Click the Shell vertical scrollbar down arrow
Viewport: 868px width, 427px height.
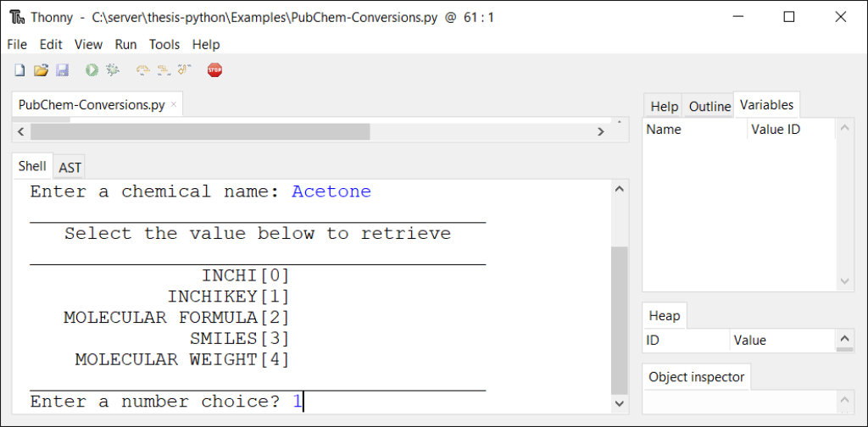619,405
